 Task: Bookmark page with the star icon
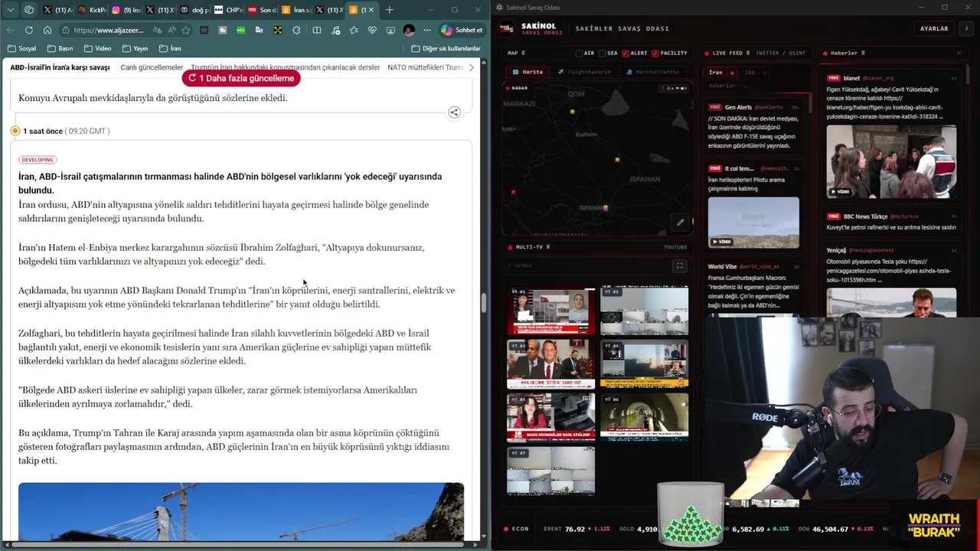click(186, 30)
